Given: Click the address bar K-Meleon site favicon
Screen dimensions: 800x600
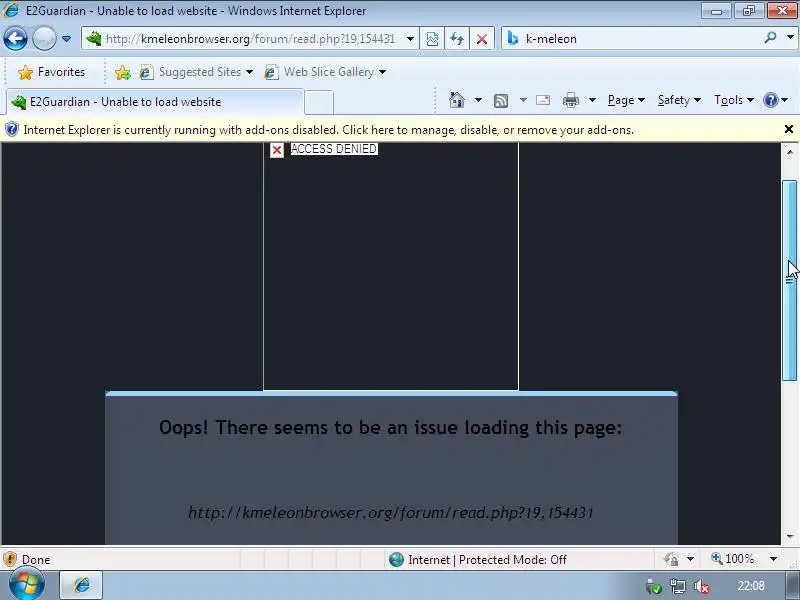Looking at the screenshot, I should pyautogui.click(x=93, y=38).
